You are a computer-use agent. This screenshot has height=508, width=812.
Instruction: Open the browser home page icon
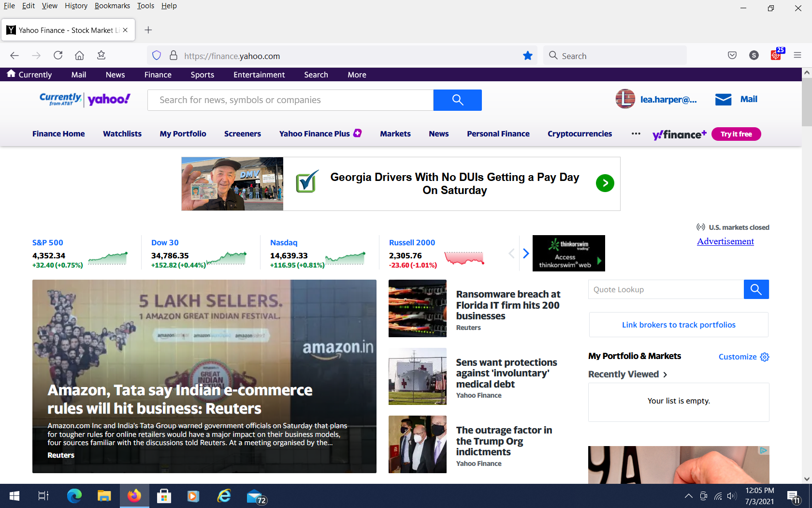click(x=79, y=56)
